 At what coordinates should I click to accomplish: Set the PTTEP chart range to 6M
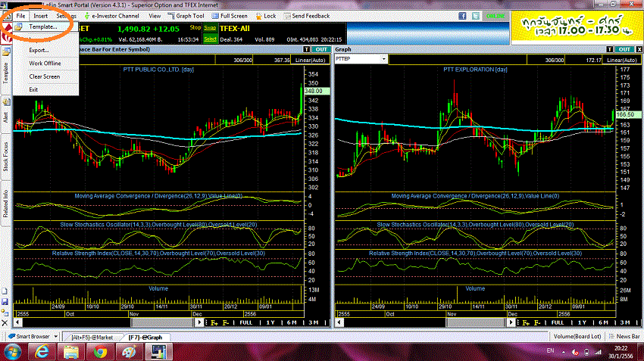point(603,323)
